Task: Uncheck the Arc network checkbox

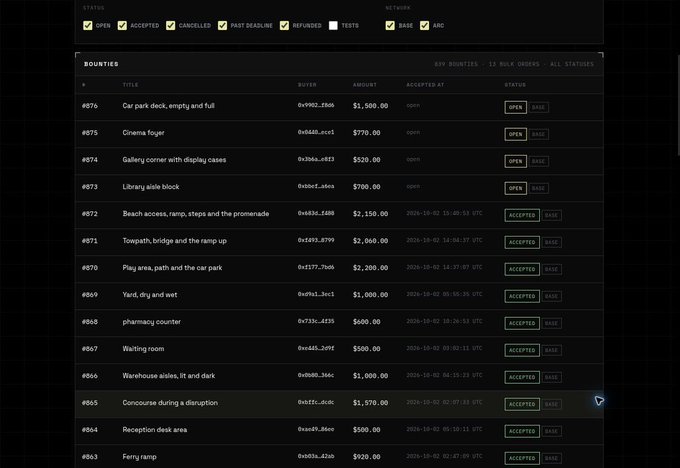Action: tap(425, 26)
